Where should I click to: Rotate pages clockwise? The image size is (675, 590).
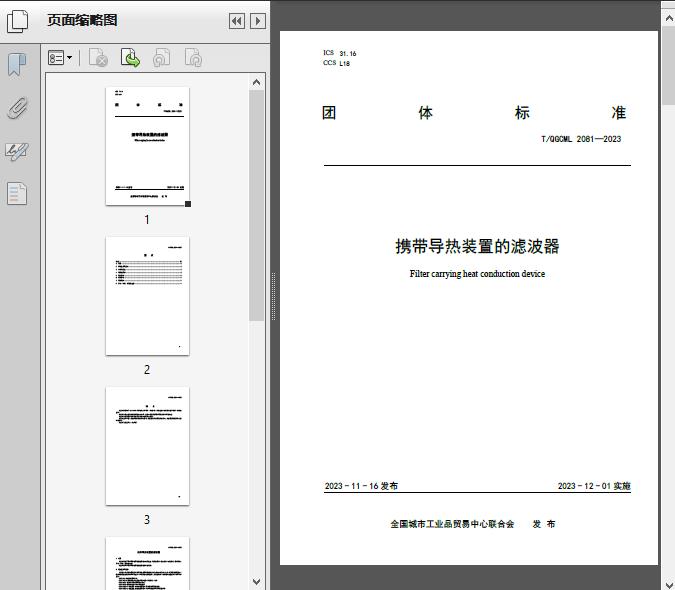193,59
